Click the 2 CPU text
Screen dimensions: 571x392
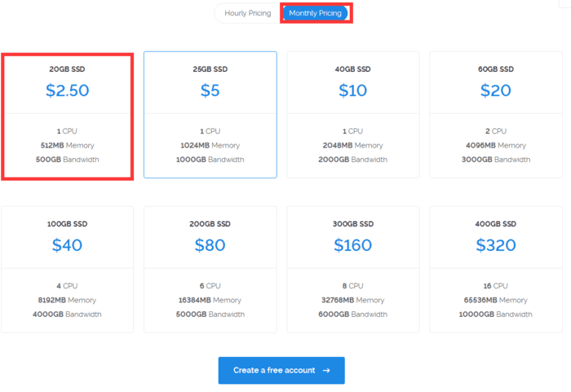[496, 131]
